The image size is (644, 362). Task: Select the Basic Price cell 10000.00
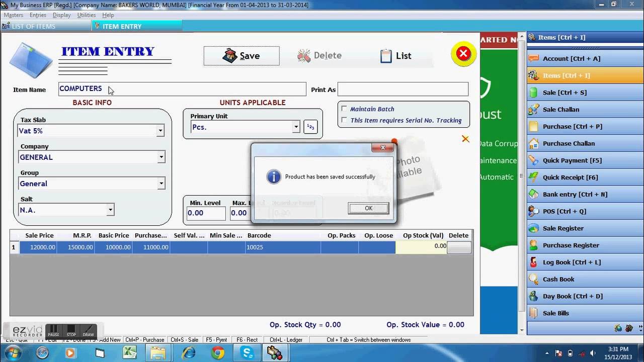[x=113, y=247]
